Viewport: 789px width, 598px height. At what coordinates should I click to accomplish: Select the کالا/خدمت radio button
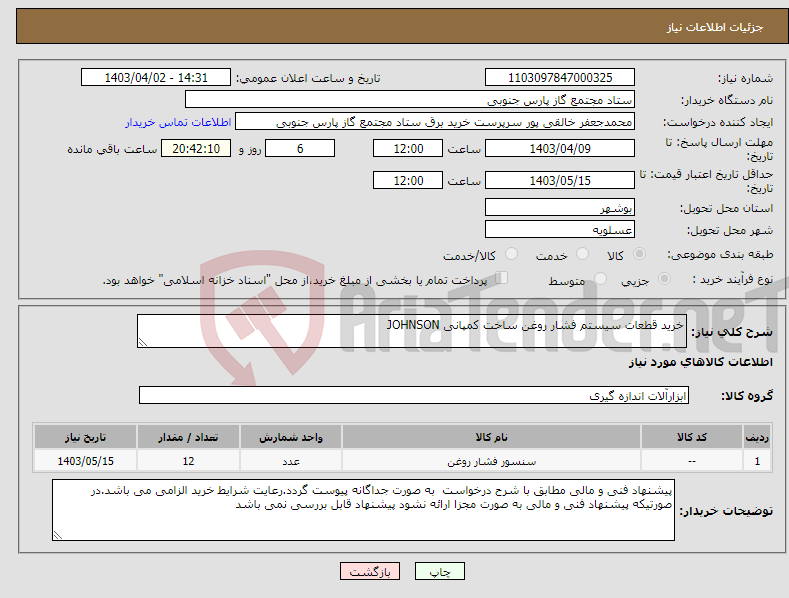tap(511, 254)
